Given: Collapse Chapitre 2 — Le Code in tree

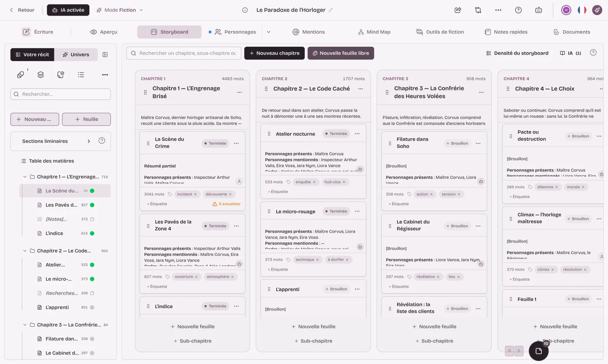Looking at the screenshot, I should (25, 251).
